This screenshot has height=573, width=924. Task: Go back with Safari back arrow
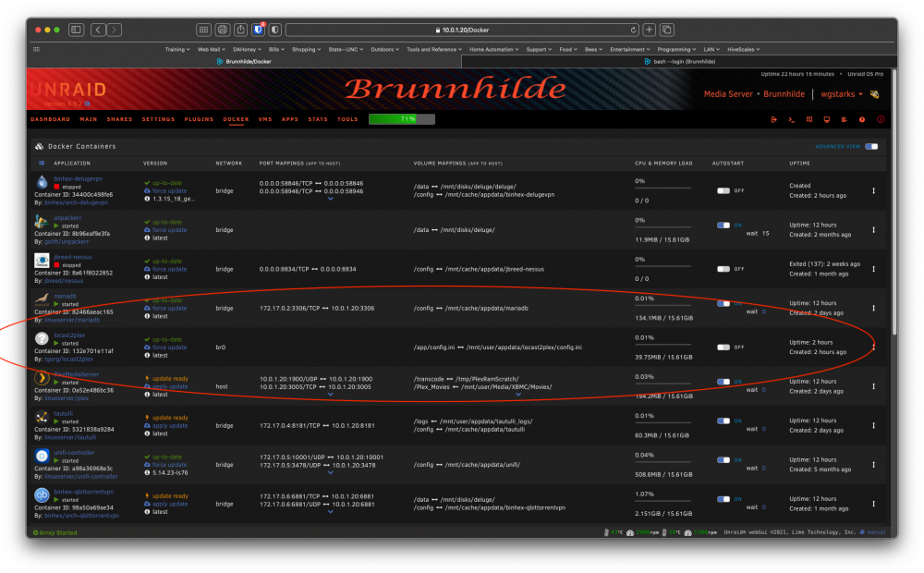click(x=99, y=30)
